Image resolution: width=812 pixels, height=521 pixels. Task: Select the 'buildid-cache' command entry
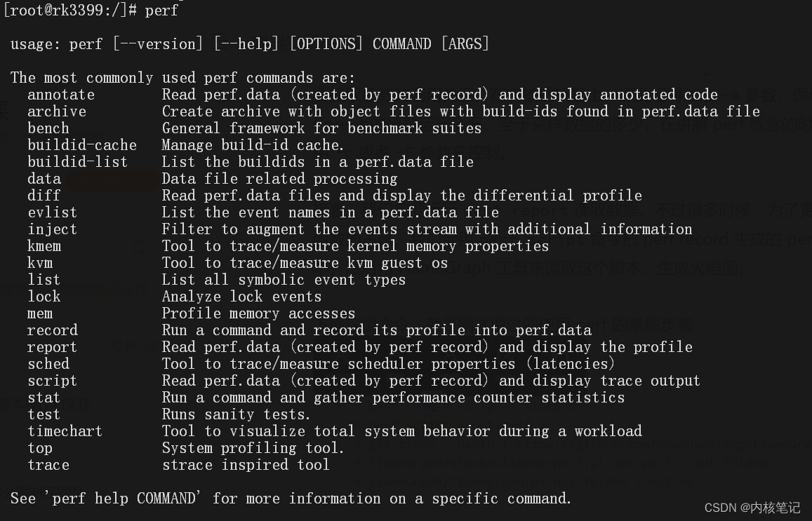tap(82, 145)
